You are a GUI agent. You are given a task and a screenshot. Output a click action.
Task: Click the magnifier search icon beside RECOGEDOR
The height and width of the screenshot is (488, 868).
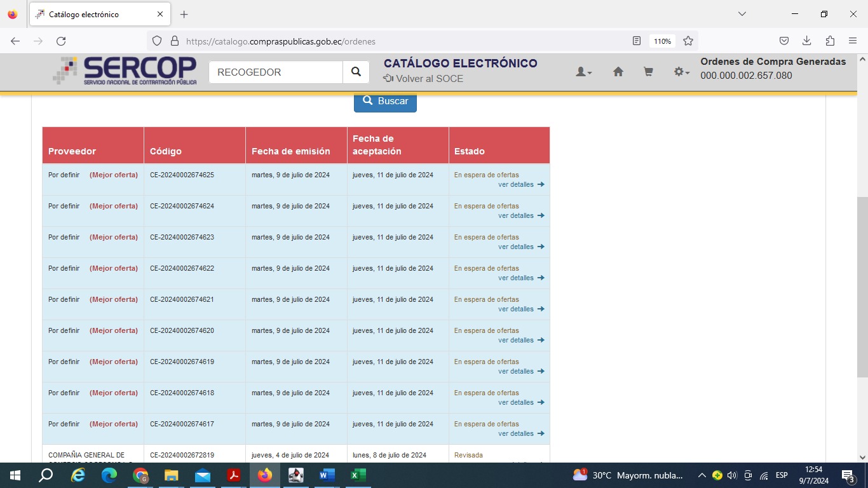point(356,72)
